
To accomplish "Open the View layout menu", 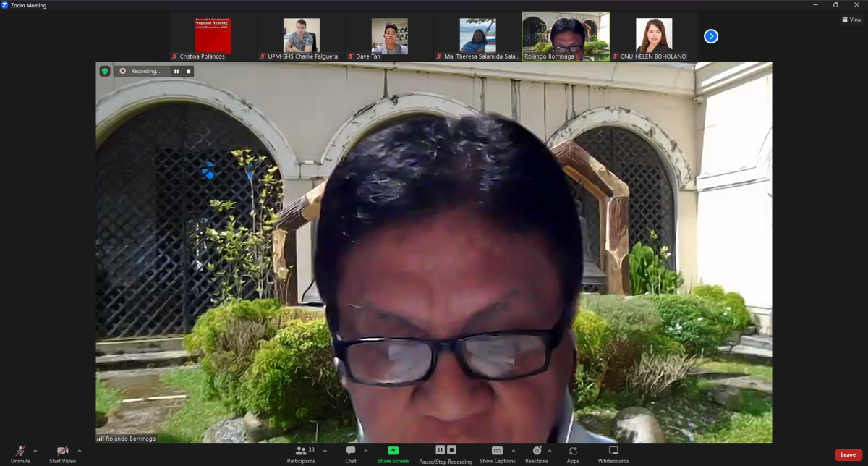I will pyautogui.click(x=851, y=20).
